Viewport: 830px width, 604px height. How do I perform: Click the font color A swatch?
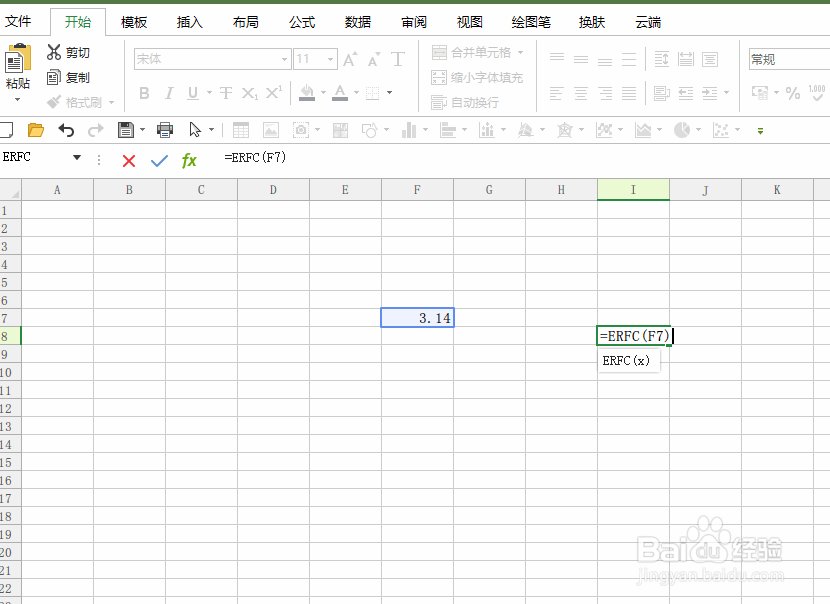(340, 93)
